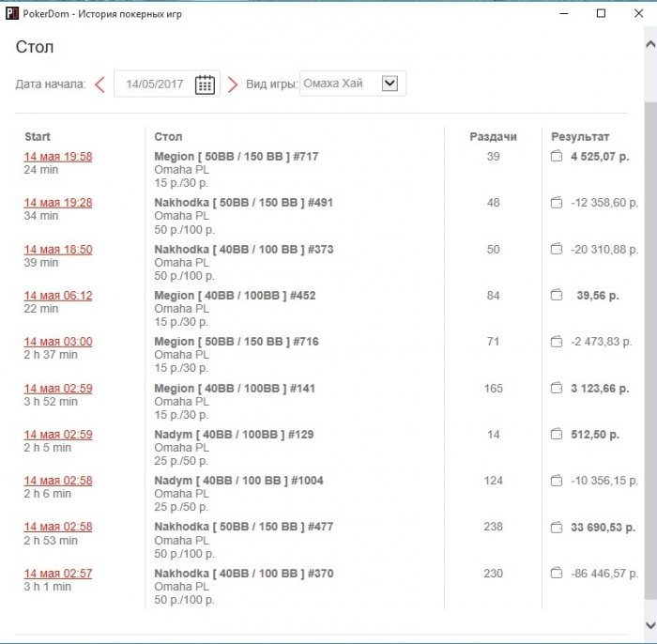657x644 pixels.
Task: Go to the previous date with left arrow
Action: tap(99, 84)
